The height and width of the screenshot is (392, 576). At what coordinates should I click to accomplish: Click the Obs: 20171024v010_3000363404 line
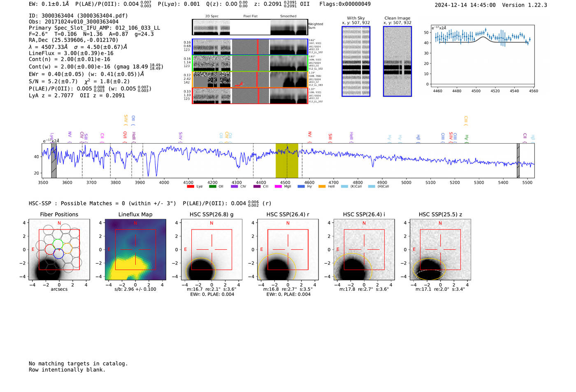pos(74,22)
